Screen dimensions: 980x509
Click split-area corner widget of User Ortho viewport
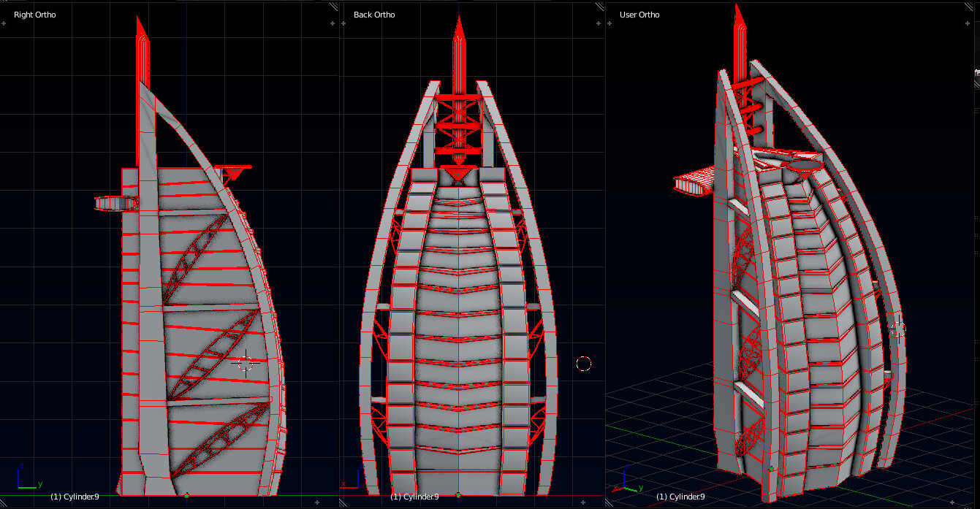click(x=969, y=7)
